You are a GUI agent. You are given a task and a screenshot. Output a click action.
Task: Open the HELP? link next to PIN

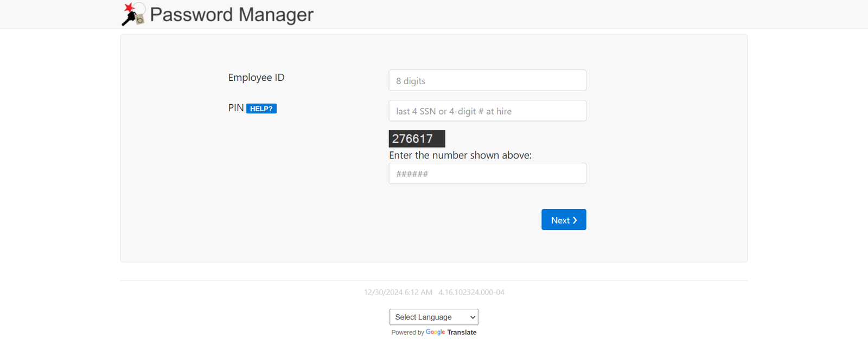261,109
